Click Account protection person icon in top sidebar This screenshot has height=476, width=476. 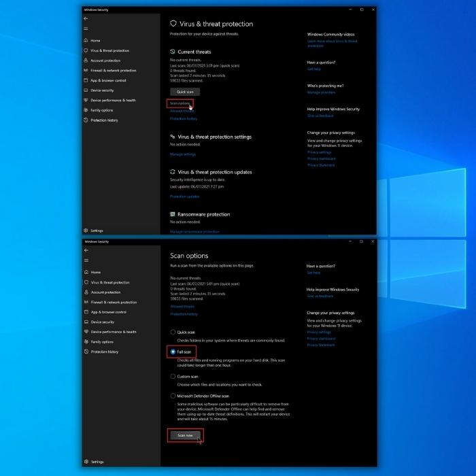[86, 61]
